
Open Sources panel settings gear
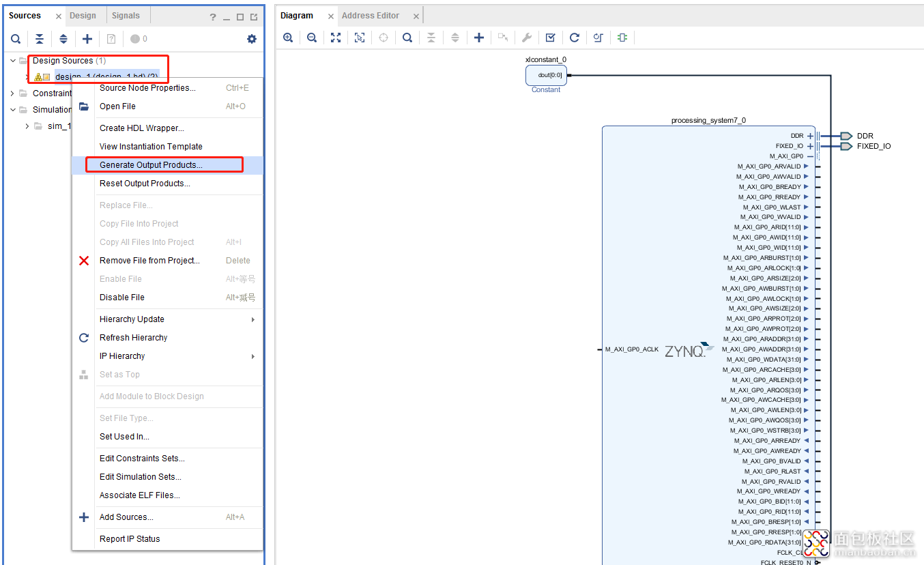[252, 39]
